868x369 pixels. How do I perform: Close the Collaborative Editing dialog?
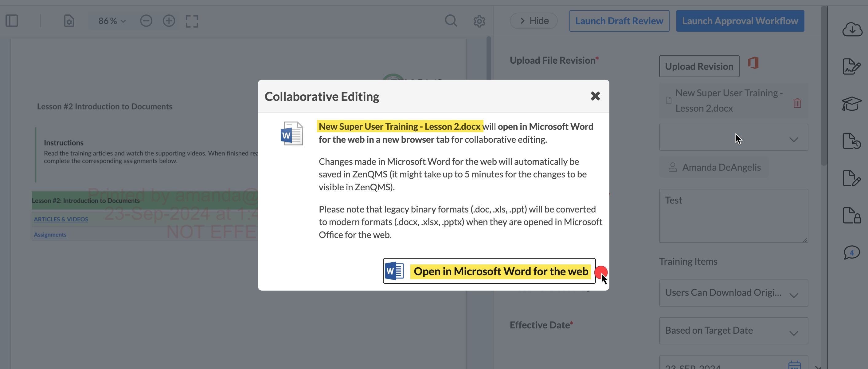(595, 96)
